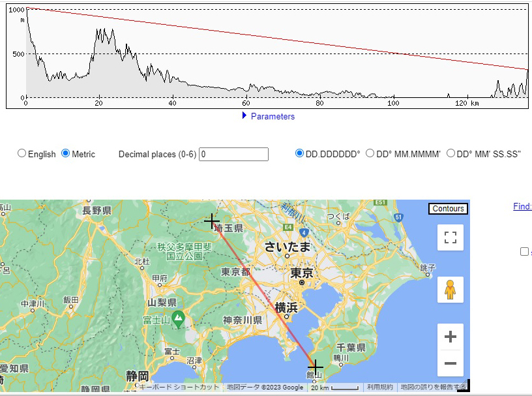Click the 長野県 prefecture label

pos(96,211)
